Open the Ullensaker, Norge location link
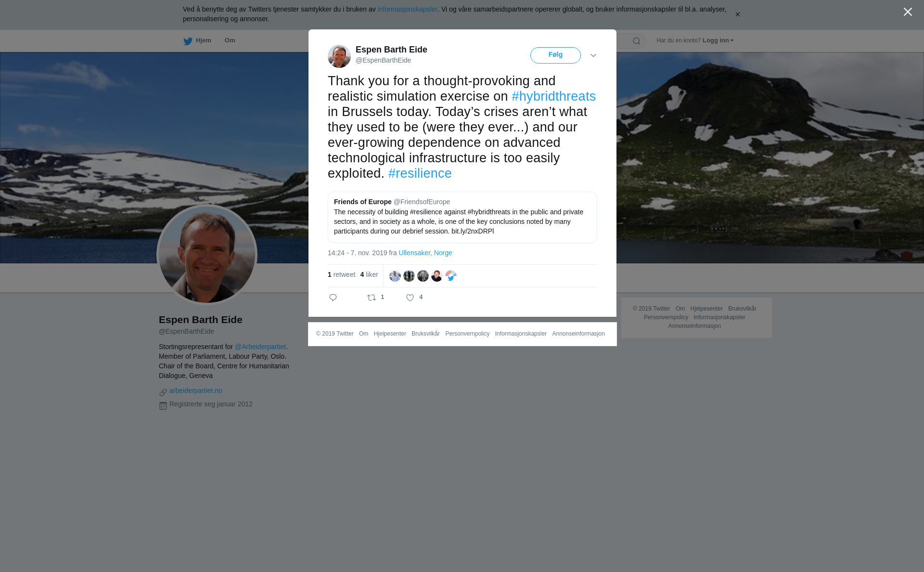 click(425, 253)
